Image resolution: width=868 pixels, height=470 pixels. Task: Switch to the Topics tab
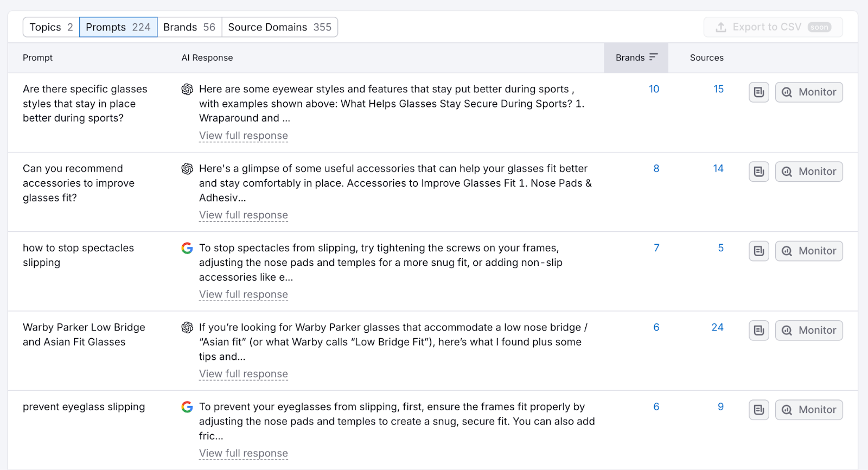coord(51,27)
